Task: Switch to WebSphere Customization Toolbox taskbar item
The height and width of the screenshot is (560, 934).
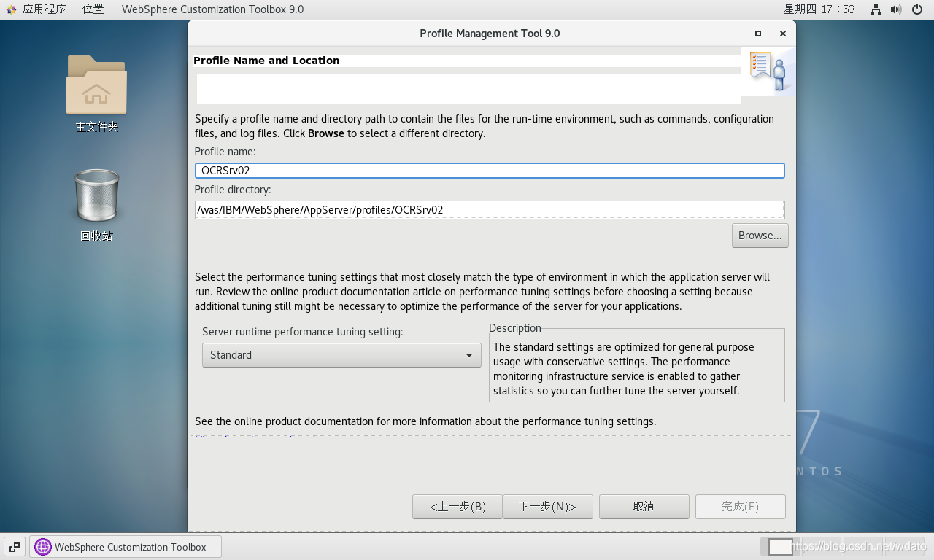Action: pyautogui.click(x=126, y=547)
